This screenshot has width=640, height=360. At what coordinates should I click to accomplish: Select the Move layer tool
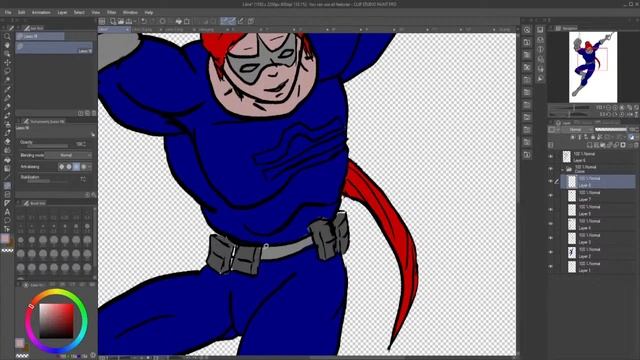pyautogui.click(x=7, y=62)
